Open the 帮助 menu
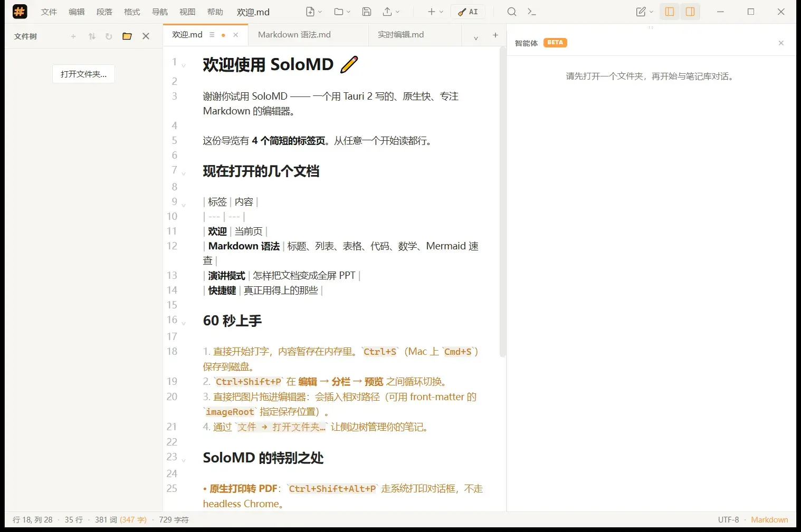This screenshot has width=801, height=532. 215,12
